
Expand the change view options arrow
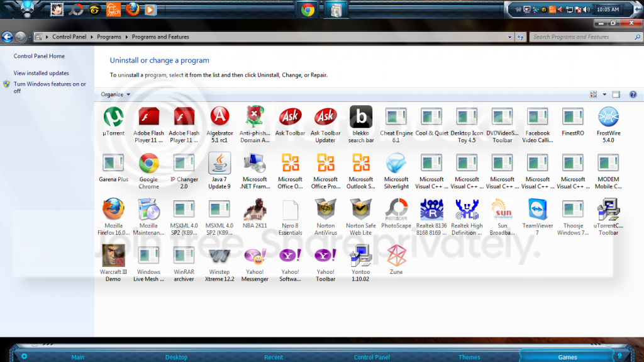[604, 94]
